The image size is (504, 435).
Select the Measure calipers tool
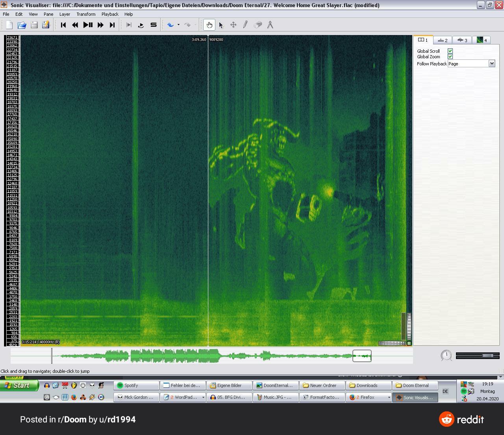tap(270, 25)
